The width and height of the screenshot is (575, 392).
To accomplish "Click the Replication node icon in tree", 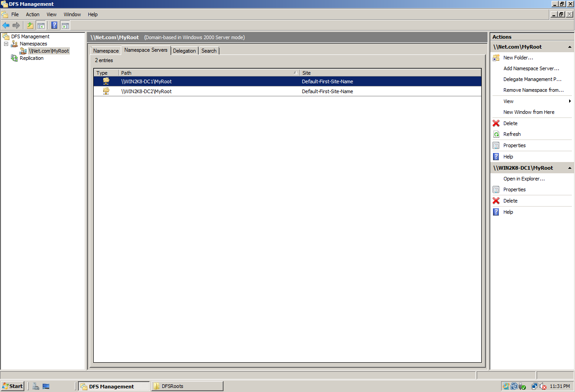I will click(14, 58).
